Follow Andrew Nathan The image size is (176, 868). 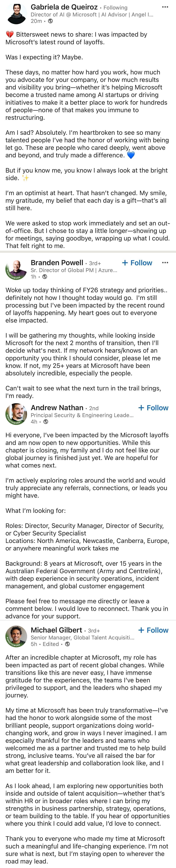click(153, 408)
